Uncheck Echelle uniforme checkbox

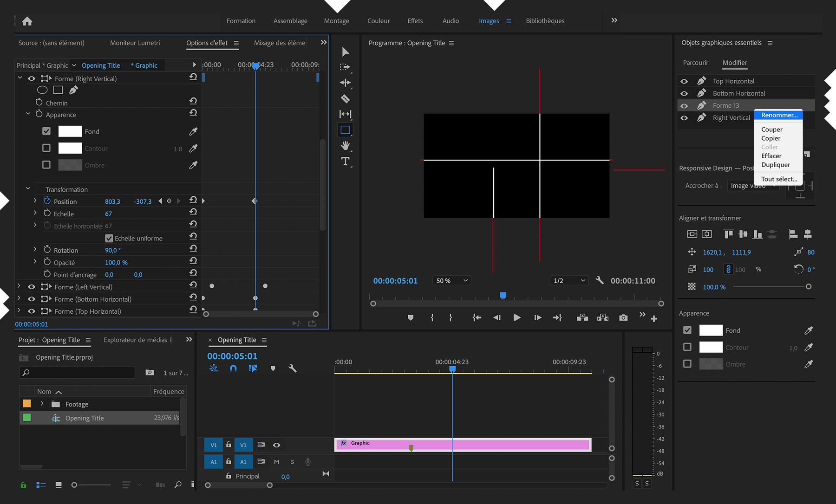pos(109,238)
